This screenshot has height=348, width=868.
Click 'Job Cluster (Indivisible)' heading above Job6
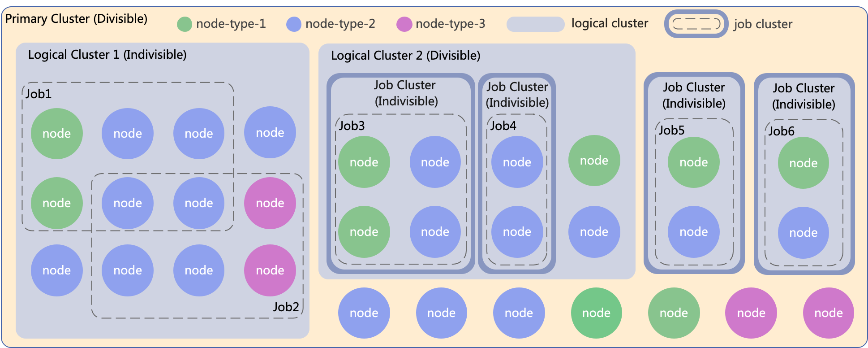point(804,96)
